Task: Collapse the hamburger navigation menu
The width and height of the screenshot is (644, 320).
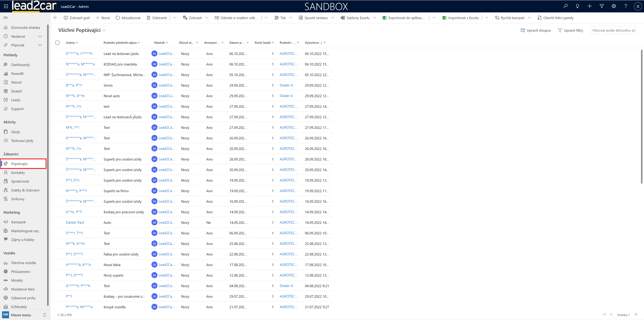Action: coord(6,18)
